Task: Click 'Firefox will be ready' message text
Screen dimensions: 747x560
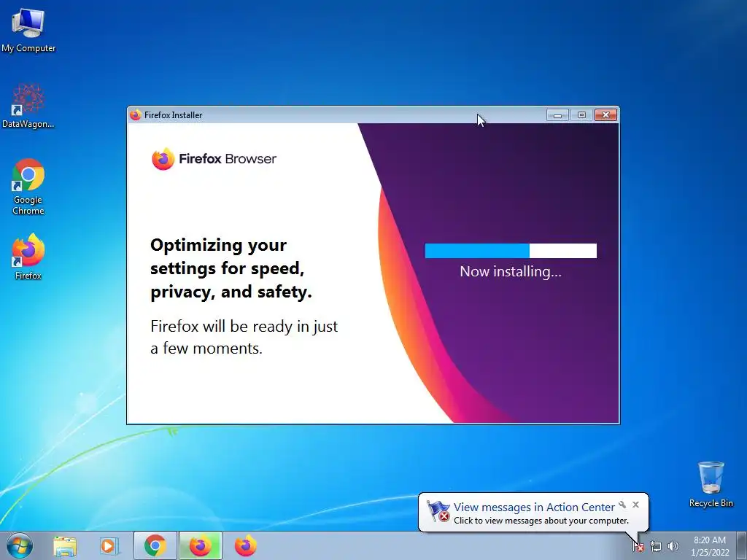Action: click(x=244, y=337)
